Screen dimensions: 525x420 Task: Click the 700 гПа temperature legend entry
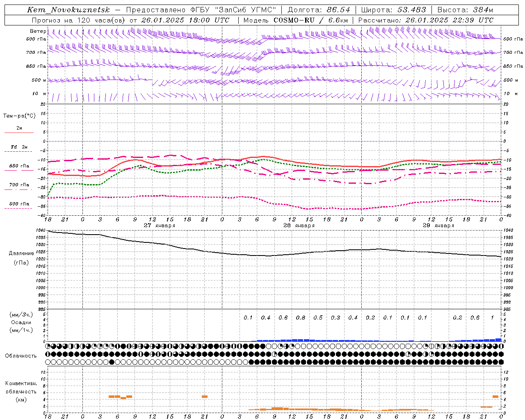pyautogui.click(x=19, y=185)
